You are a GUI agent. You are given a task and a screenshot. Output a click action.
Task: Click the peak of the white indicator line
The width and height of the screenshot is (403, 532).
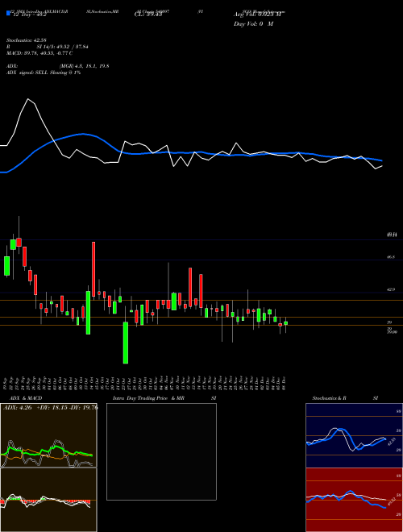[28, 99]
